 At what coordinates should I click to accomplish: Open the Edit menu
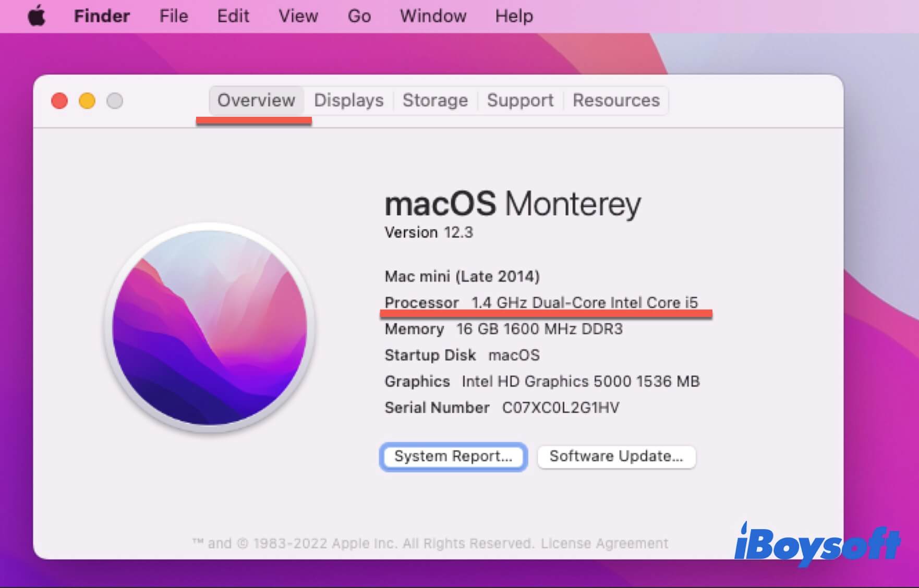tap(233, 16)
